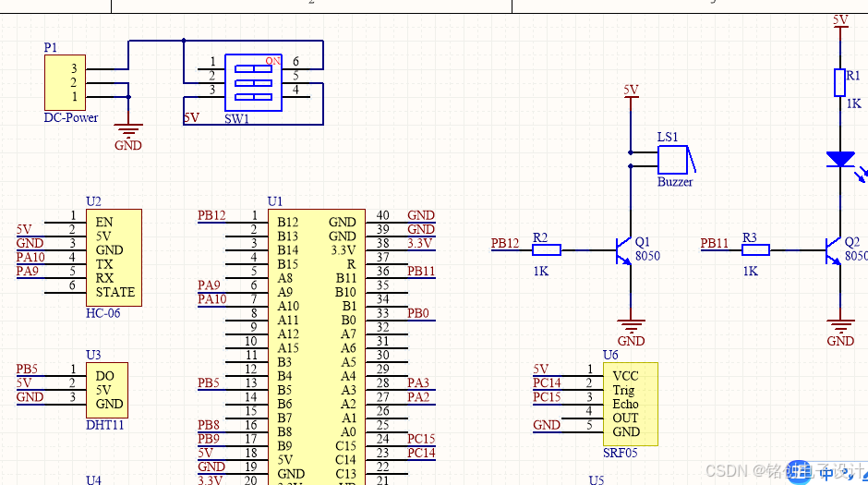Click PB12 net label at U1 pin 1

(x=211, y=215)
